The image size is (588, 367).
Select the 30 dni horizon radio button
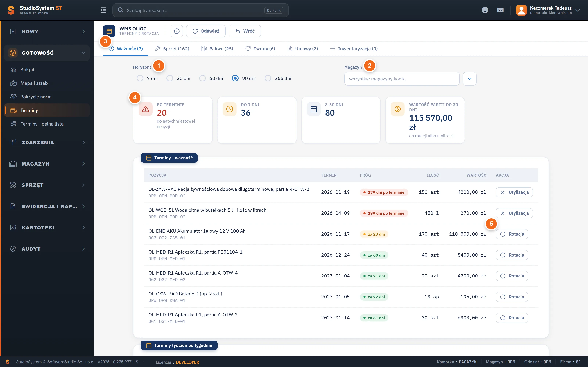tap(170, 78)
